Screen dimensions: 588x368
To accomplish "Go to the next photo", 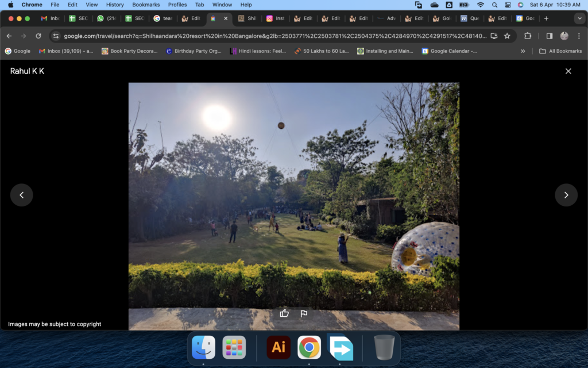I will coord(566,195).
